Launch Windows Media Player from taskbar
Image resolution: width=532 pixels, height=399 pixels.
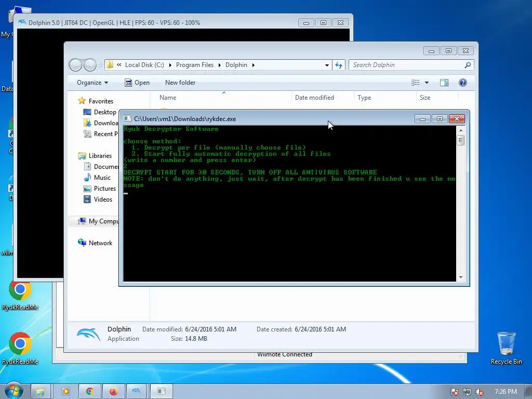[66, 392]
